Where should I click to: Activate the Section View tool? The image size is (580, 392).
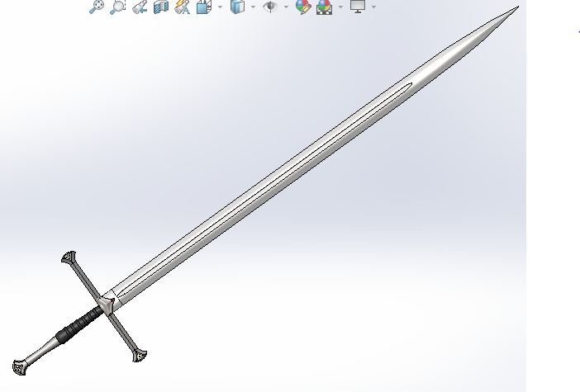click(161, 7)
